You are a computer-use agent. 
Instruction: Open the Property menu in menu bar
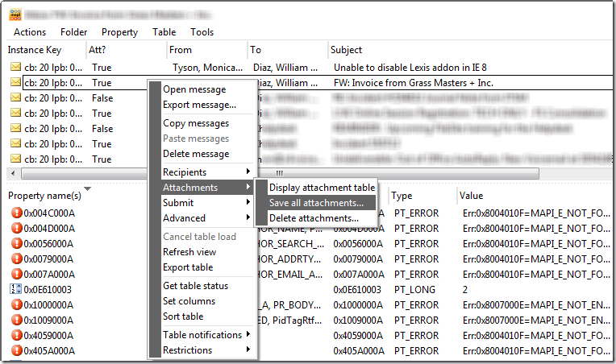(x=119, y=32)
